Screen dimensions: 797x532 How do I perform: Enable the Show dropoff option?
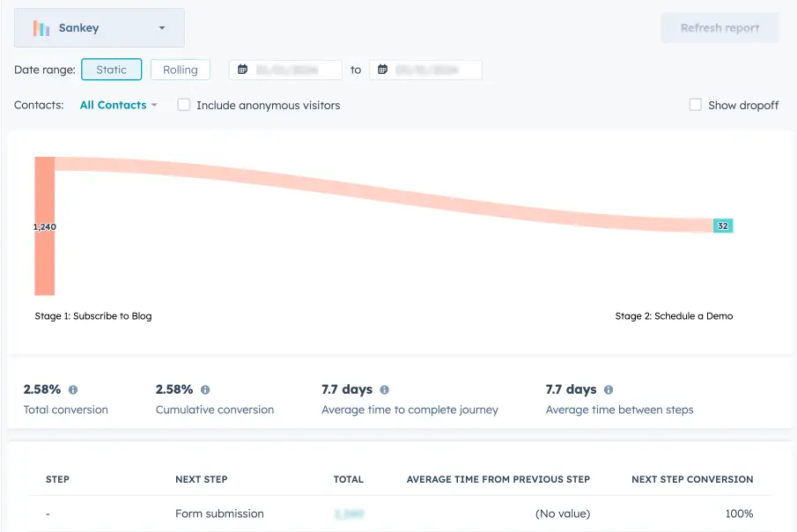point(695,105)
